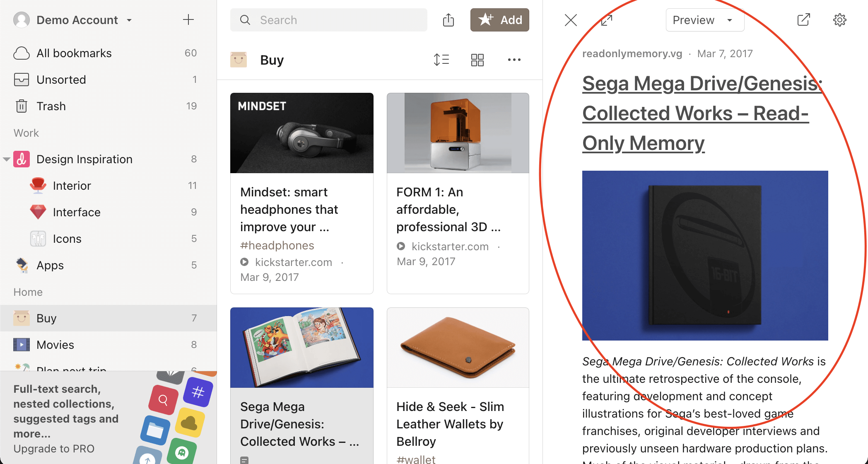Open the Preview mode dropdown
The width and height of the screenshot is (868, 464).
pos(704,20)
